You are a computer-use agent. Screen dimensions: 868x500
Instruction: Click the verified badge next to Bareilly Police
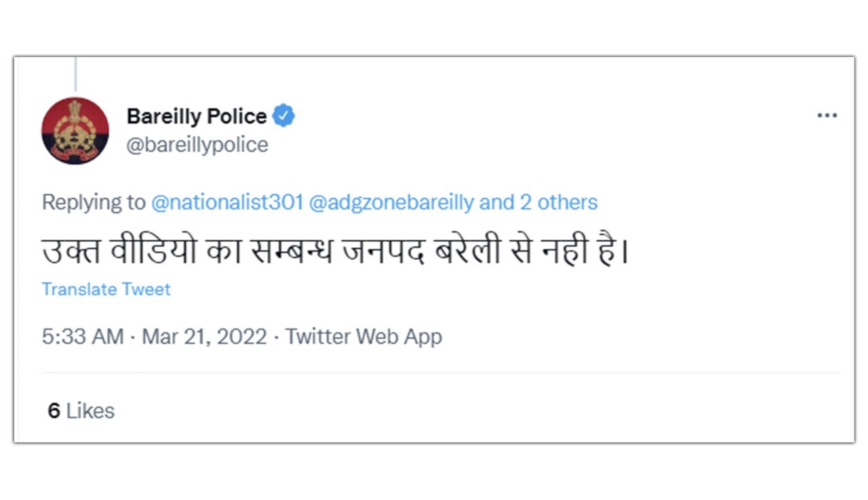tap(284, 115)
